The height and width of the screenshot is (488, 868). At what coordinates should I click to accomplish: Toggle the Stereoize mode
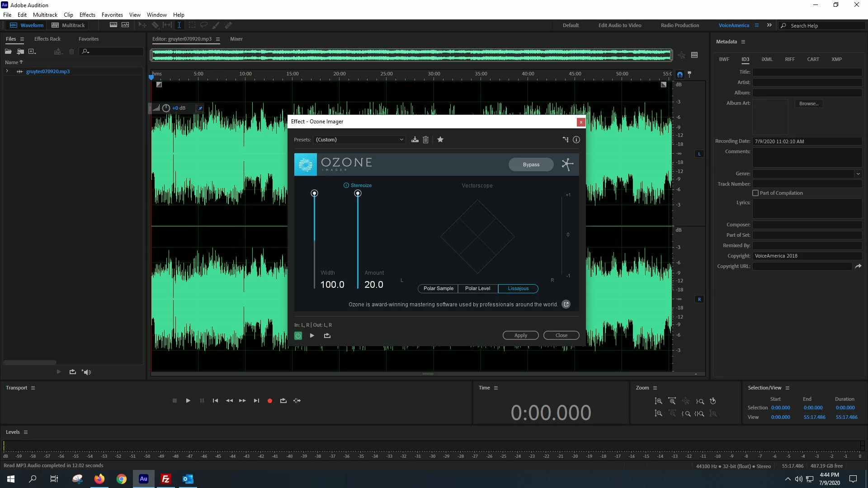pos(346,185)
